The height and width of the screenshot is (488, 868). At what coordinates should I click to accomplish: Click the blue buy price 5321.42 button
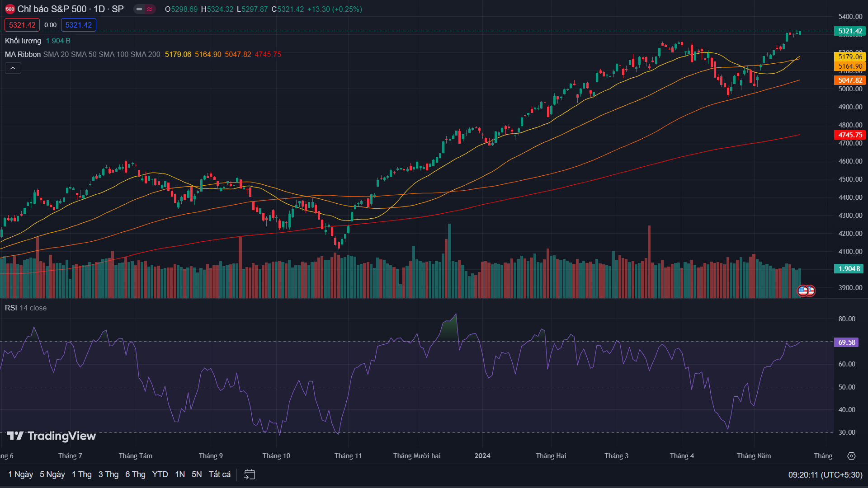pos(79,25)
